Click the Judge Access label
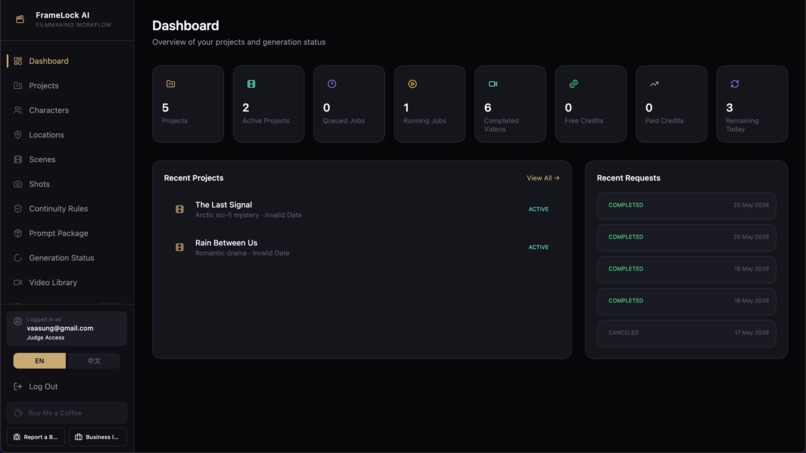 pyautogui.click(x=45, y=338)
